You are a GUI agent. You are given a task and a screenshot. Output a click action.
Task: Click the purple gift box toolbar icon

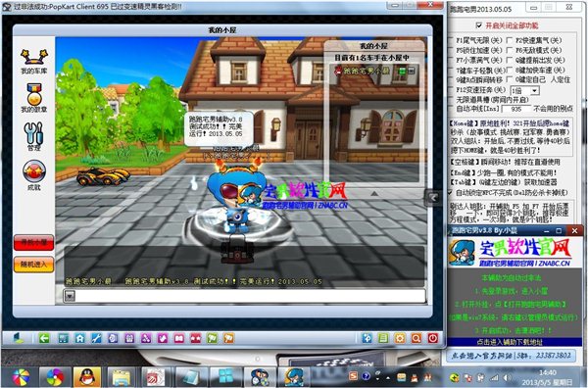tap(129, 338)
